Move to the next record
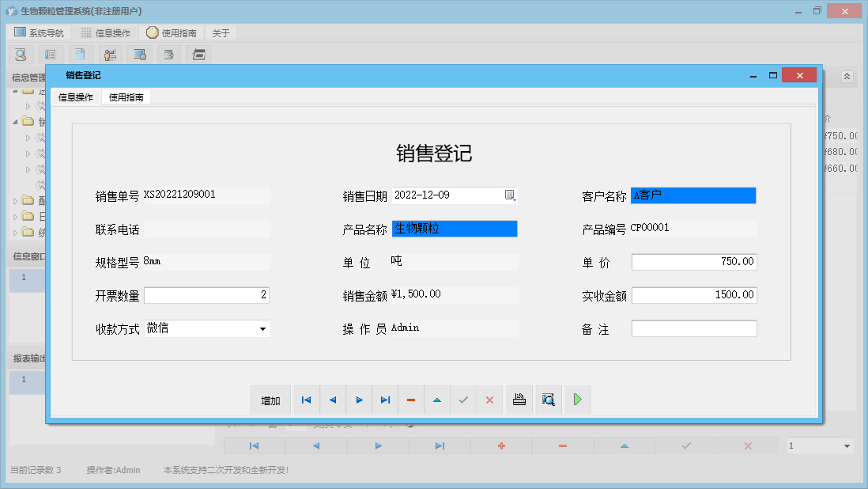Viewport: 868px width, 489px height. (359, 400)
